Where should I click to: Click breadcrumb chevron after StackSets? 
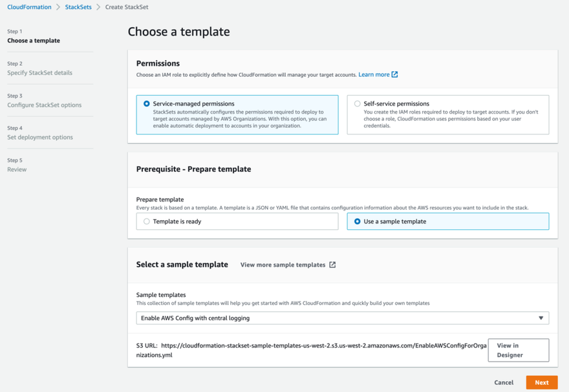point(98,7)
